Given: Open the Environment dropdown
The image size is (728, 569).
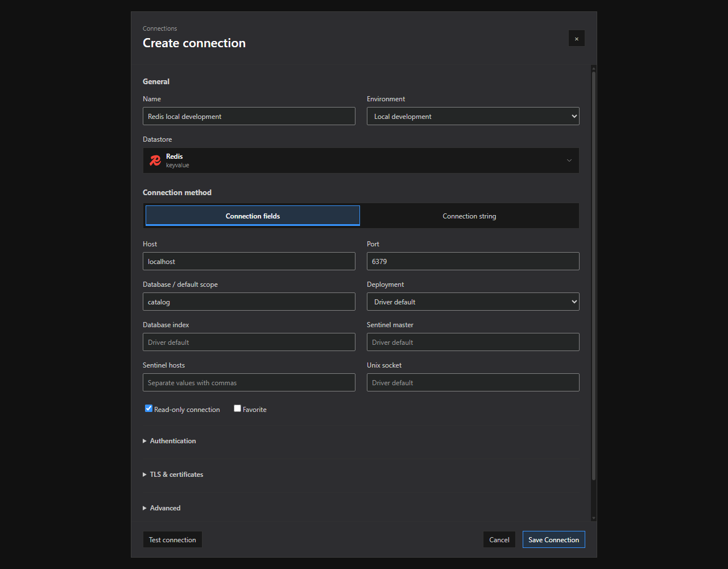Looking at the screenshot, I should 473,116.
